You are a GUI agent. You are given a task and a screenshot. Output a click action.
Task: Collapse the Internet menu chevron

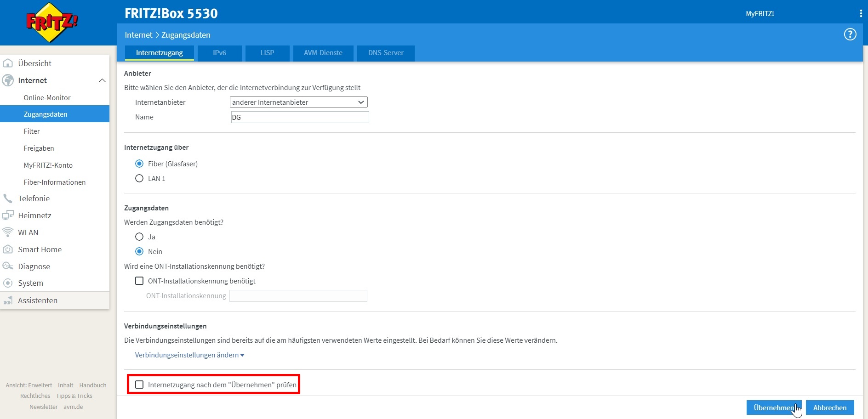[x=102, y=81]
